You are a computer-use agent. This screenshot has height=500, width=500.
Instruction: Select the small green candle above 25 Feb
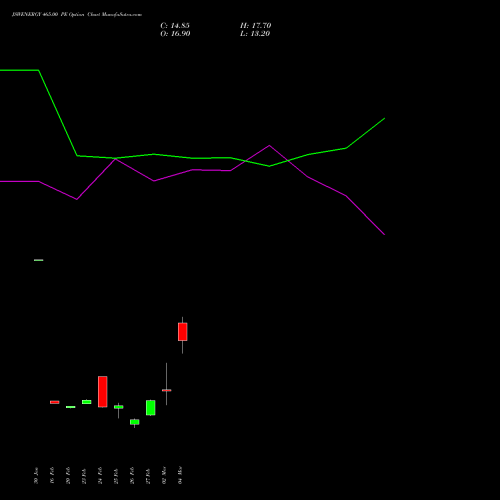(119, 407)
